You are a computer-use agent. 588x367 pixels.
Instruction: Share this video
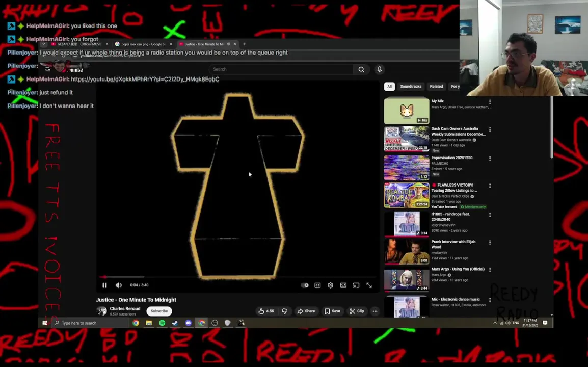pyautogui.click(x=306, y=311)
